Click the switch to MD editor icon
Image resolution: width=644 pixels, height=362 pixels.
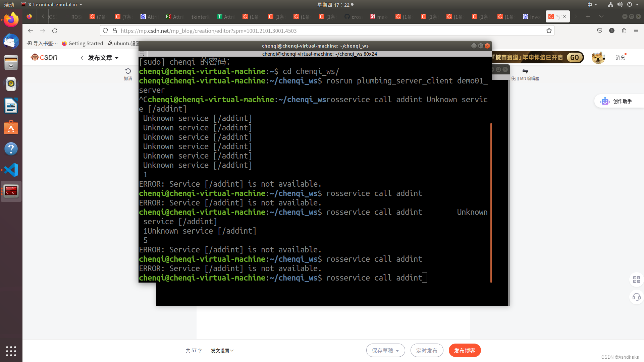point(525,71)
